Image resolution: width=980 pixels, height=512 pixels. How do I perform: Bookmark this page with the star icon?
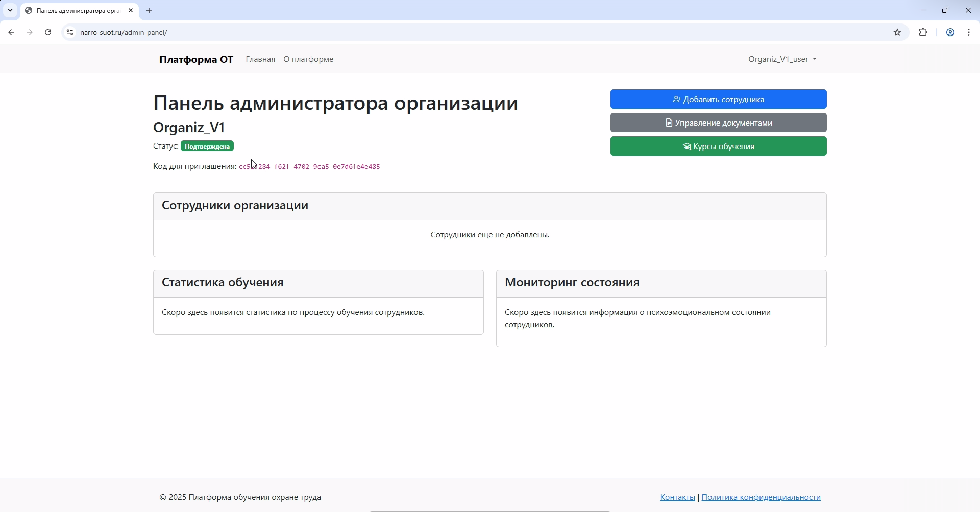click(x=898, y=32)
